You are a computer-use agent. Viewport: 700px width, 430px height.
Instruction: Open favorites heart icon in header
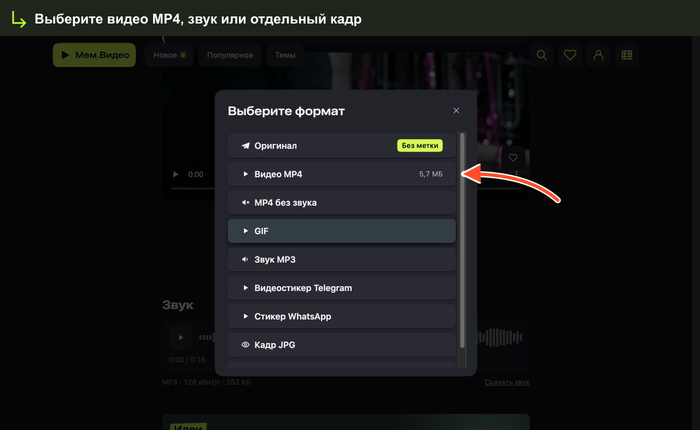(570, 55)
